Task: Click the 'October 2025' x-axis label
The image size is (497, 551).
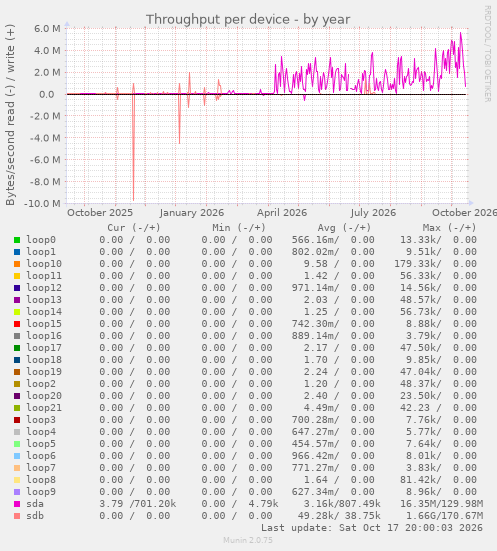Action: pos(100,213)
